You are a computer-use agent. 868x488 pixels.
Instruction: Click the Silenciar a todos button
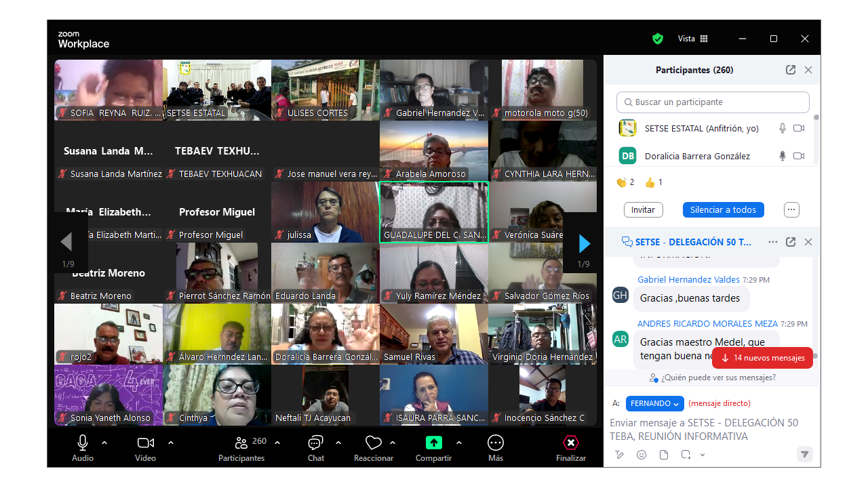(x=723, y=210)
